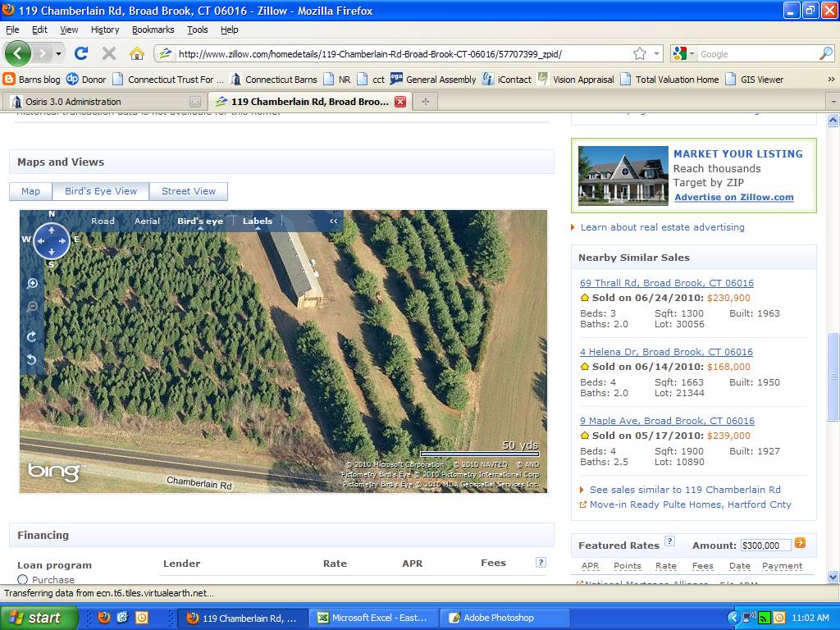Open the File menu
This screenshot has height=630, width=840.
12,30
